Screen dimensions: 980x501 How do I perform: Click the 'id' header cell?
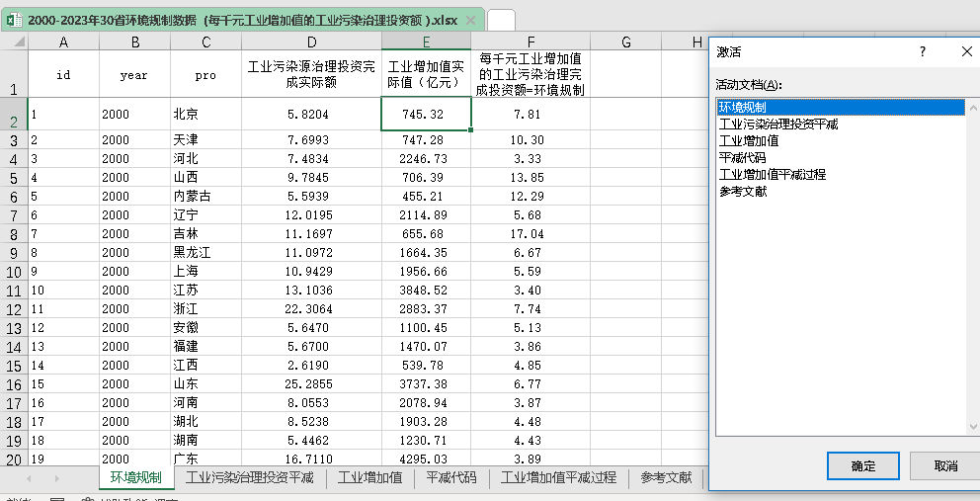[64, 74]
